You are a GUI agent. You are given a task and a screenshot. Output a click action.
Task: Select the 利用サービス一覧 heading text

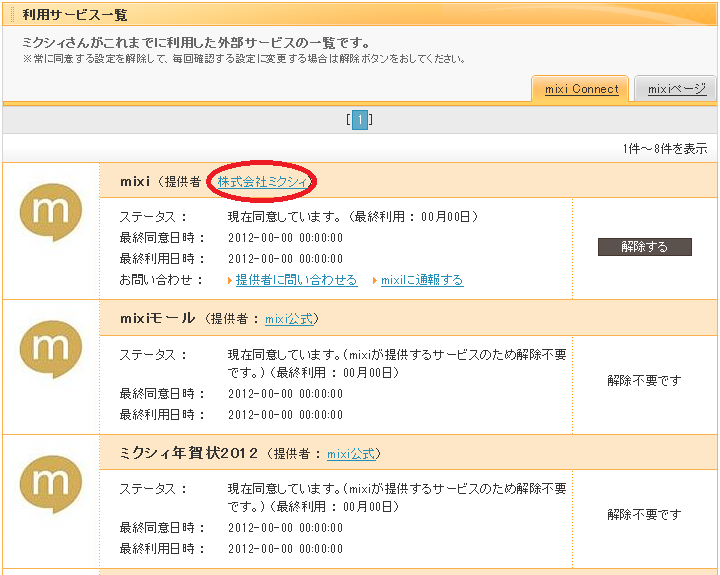click(75, 15)
